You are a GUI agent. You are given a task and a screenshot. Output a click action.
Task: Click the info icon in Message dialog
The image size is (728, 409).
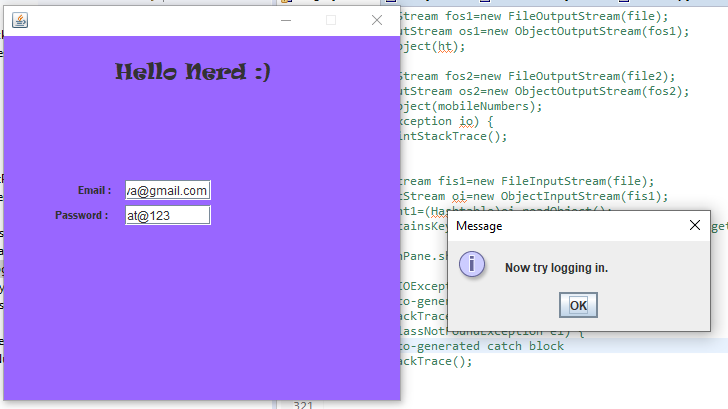472,265
